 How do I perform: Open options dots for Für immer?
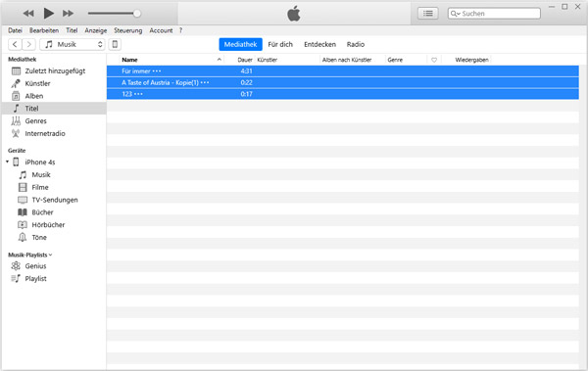point(157,71)
